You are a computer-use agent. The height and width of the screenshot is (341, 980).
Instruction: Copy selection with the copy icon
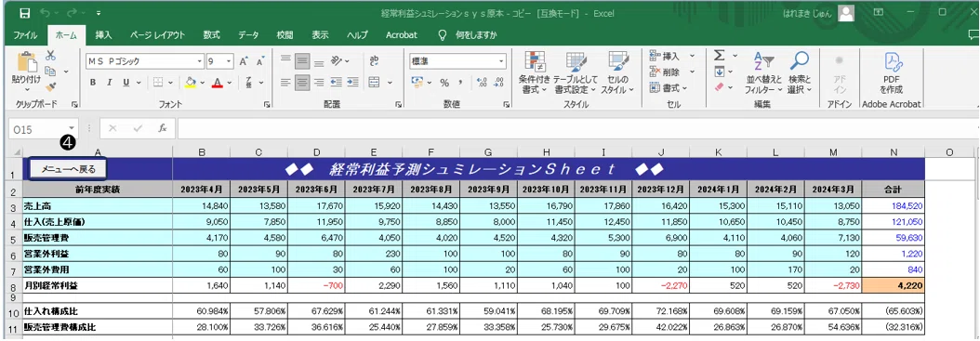pos(51,72)
